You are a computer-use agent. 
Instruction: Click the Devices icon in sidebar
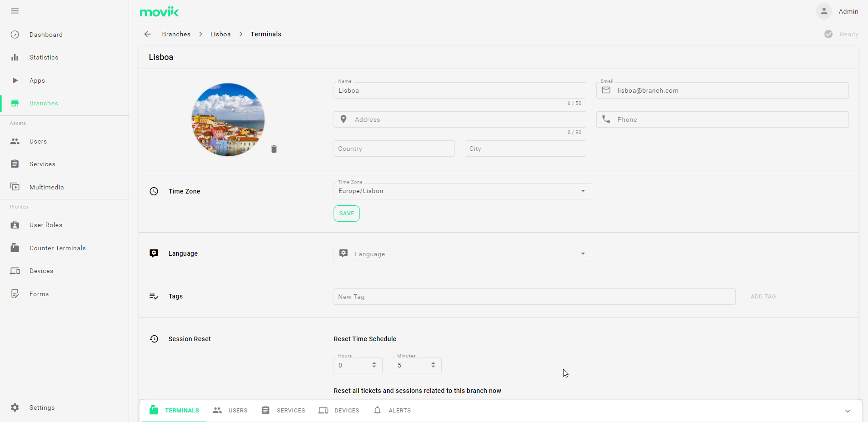coord(15,271)
